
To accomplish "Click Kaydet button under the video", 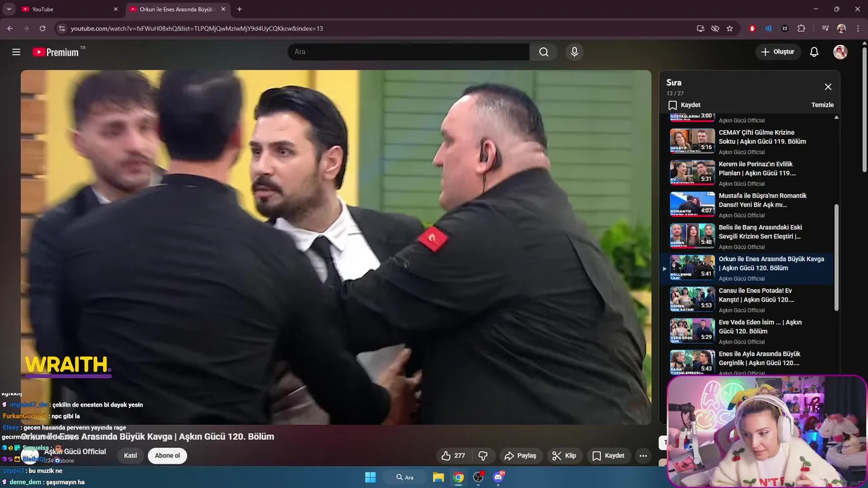I will click(608, 455).
